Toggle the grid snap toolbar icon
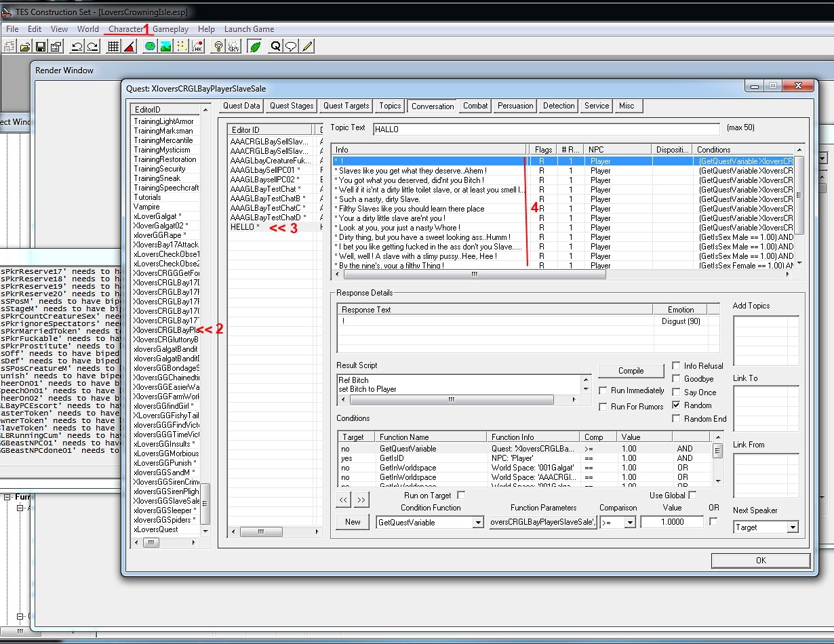The height and width of the screenshot is (644, 834). point(113,46)
